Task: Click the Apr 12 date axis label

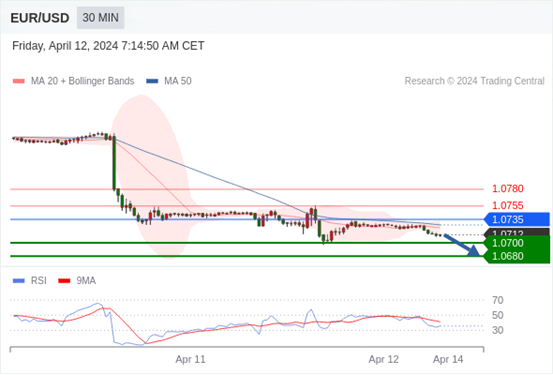Action: (x=383, y=359)
